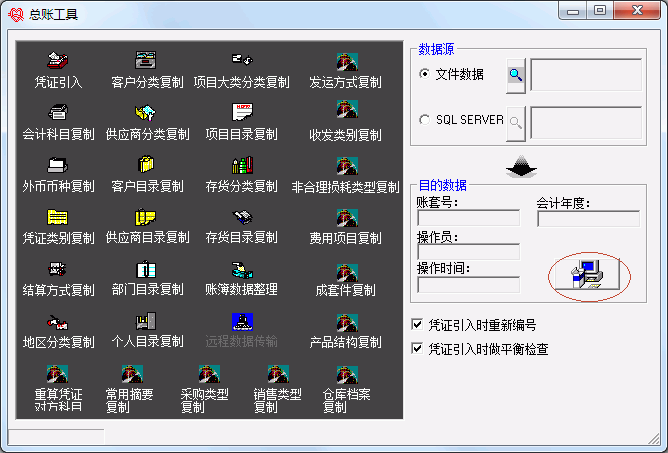668x453 pixels.
Task: Open 凭证类别复制 tool
Action: click(58, 217)
